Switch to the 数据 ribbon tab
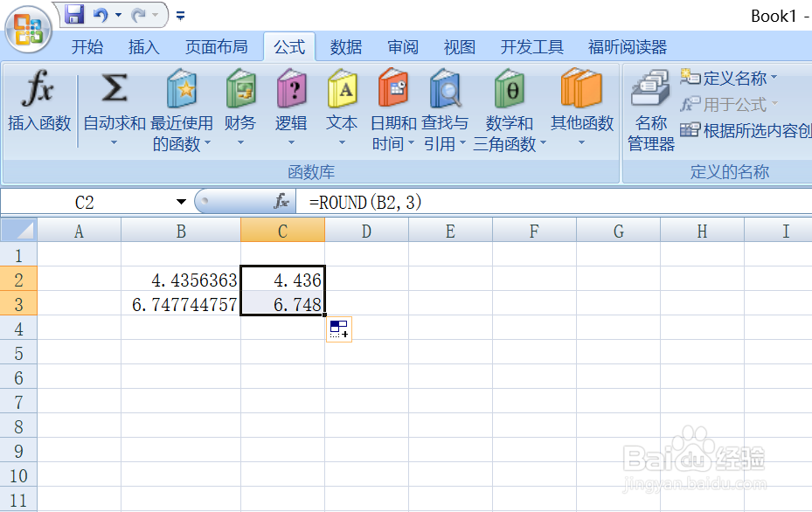 tap(345, 46)
